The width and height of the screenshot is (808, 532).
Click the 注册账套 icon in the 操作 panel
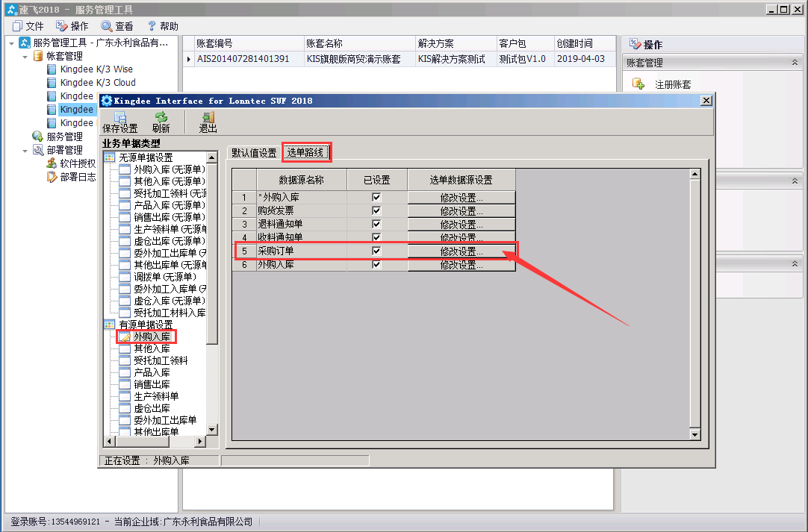coord(638,84)
